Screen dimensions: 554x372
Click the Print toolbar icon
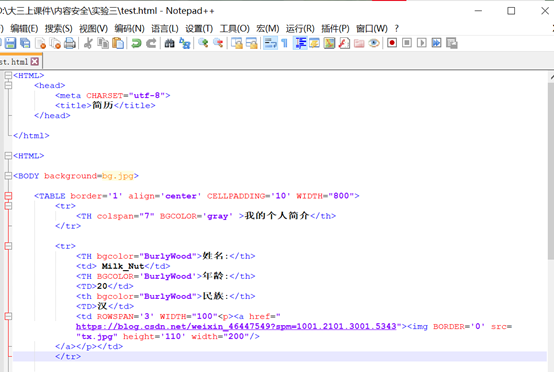pyautogui.click(x=70, y=43)
